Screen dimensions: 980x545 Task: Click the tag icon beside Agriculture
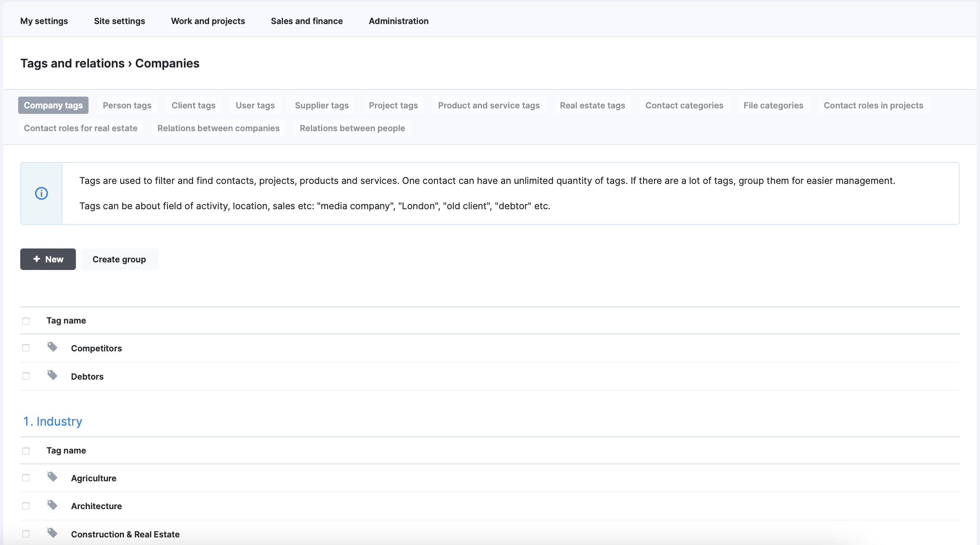[52, 477]
